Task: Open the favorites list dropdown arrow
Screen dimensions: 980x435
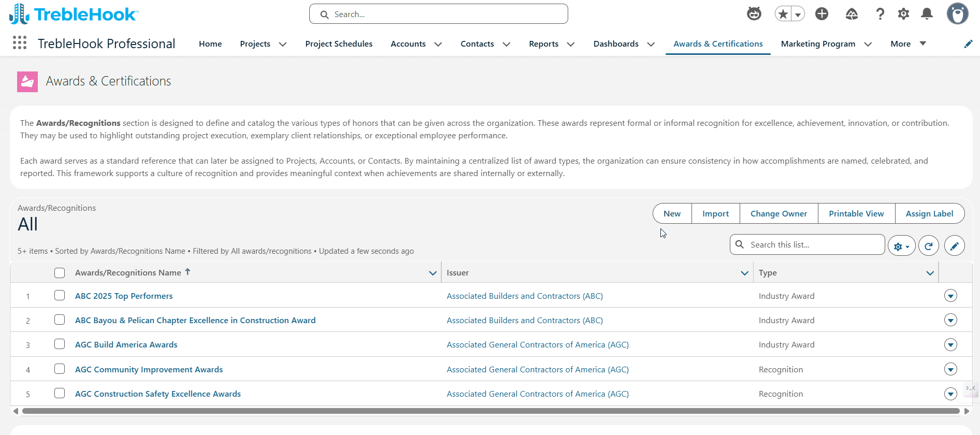Action: click(798, 14)
